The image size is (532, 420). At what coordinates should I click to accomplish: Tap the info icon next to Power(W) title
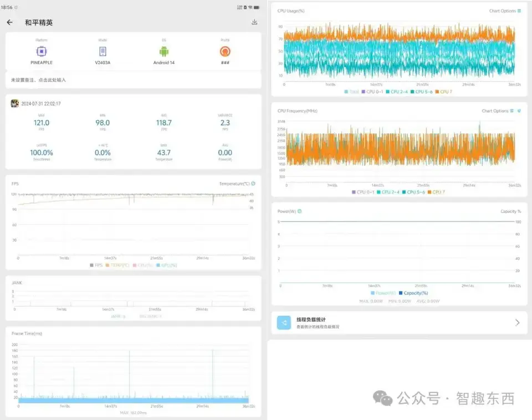pos(300,211)
